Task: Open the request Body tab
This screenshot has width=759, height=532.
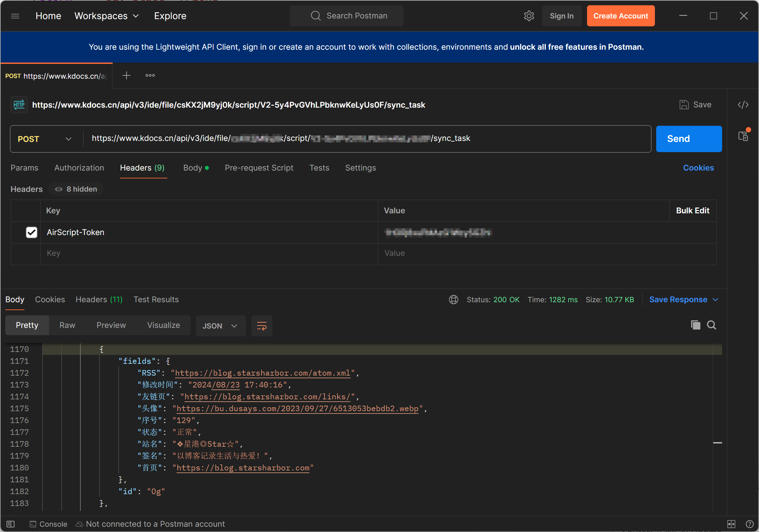Action: pyautogui.click(x=196, y=168)
